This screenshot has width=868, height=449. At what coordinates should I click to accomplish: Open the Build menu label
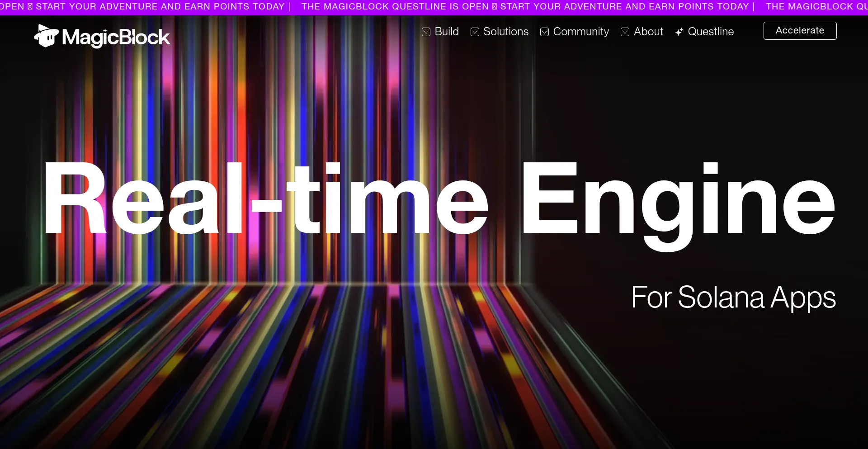pos(447,32)
